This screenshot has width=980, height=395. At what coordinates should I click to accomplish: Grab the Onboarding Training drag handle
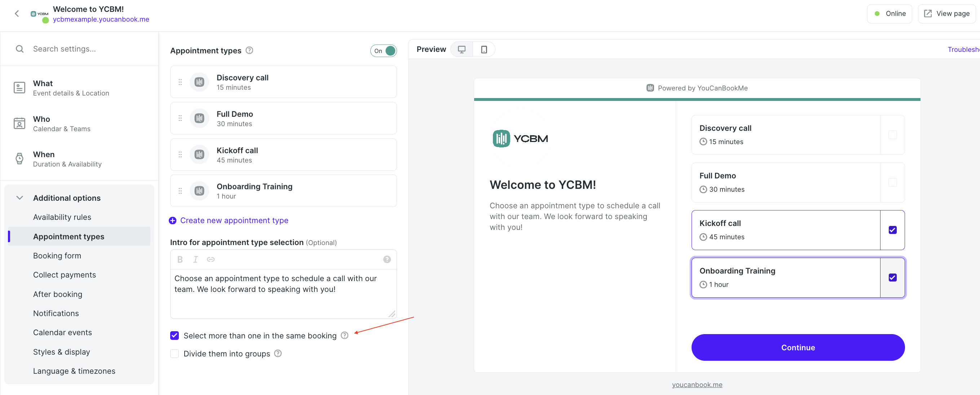[180, 191]
